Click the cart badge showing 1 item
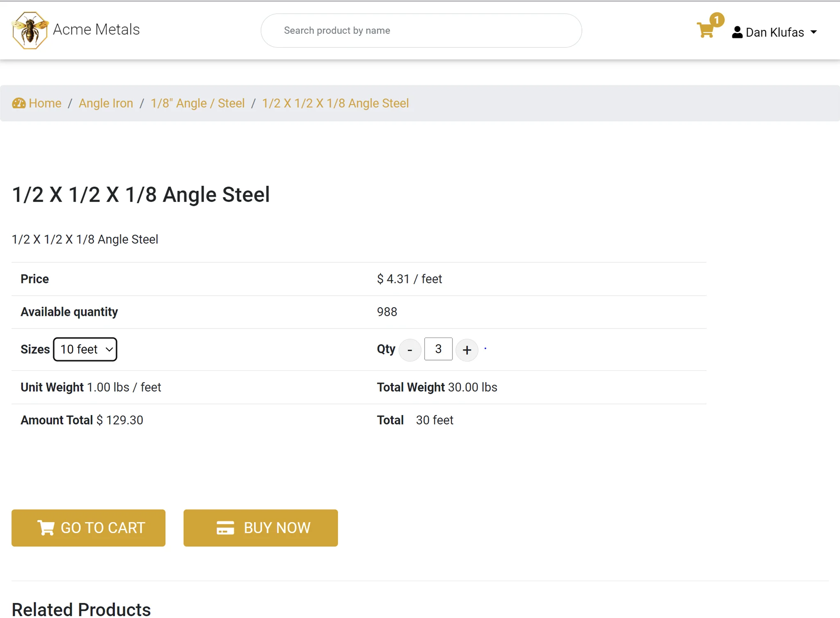This screenshot has height=618, width=840. tap(716, 20)
